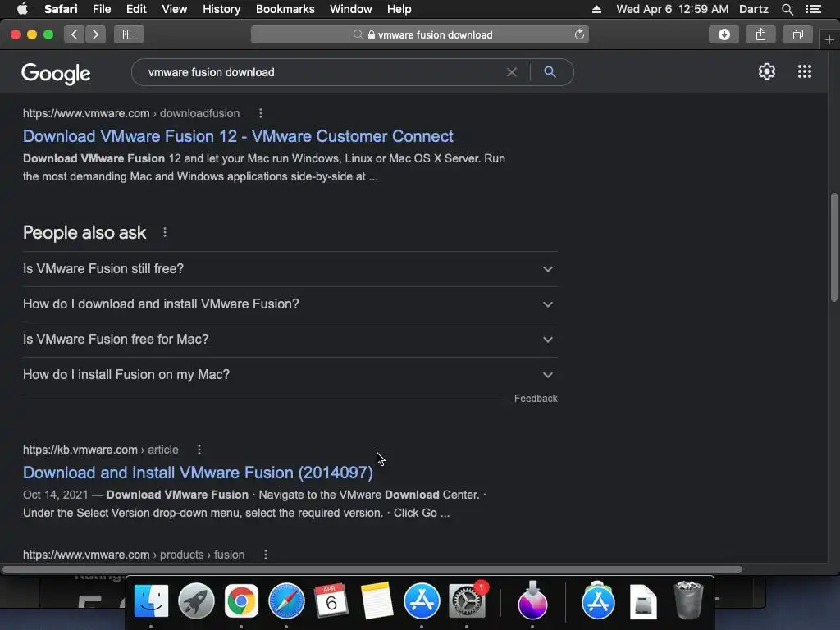Viewport: 840px width, 630px height.
Task: Open System Preferences with badge in Dock
Action: point(467,601)
